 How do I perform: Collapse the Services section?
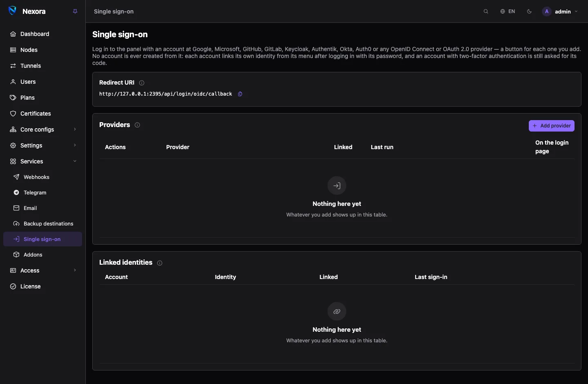click(43, 161)
